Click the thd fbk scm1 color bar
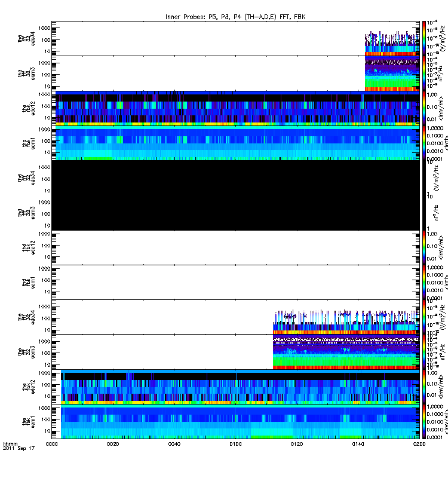This screenshot has height=478, width=448. pyautogui.click(x=424, y=282)
